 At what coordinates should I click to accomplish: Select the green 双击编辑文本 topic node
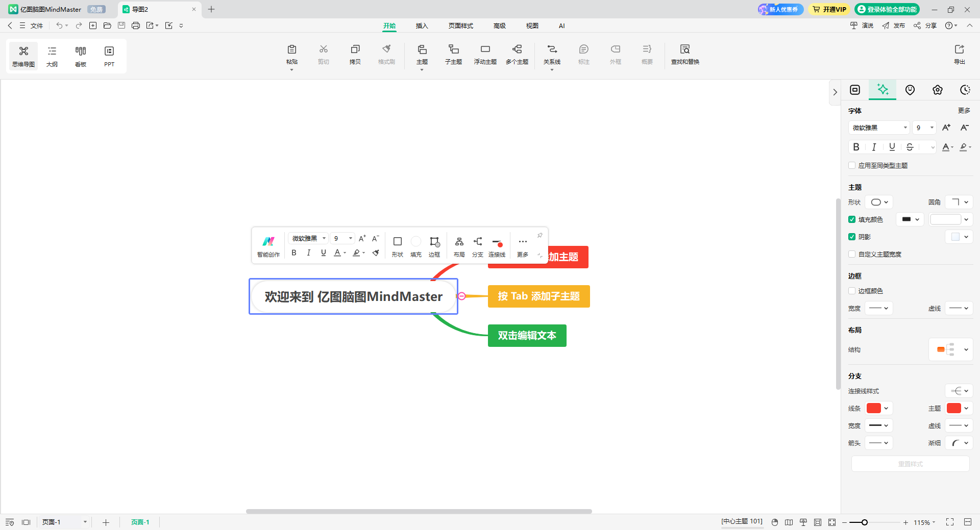pyautogui.click(x=527, y=336)
